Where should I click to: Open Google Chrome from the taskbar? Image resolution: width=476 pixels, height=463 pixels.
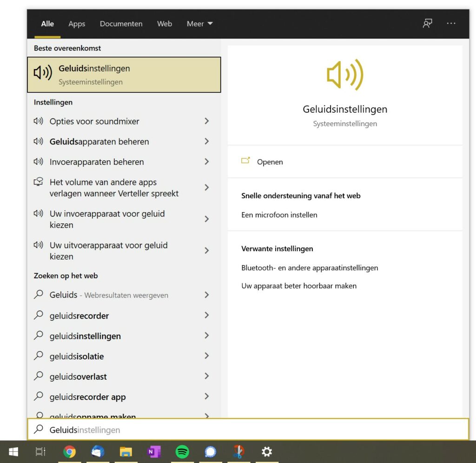pyautogui.click(x=70, y=452)
